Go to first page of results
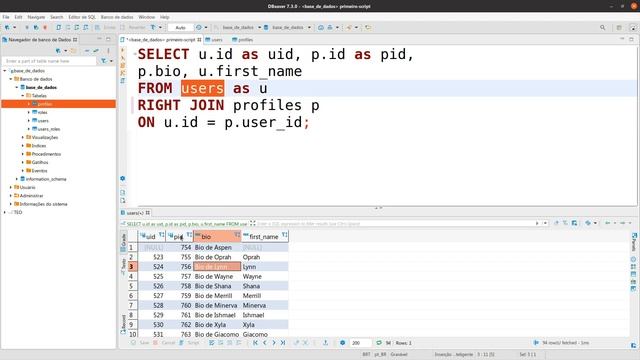Screen dimensions: 640x360 tap(256, 343)
